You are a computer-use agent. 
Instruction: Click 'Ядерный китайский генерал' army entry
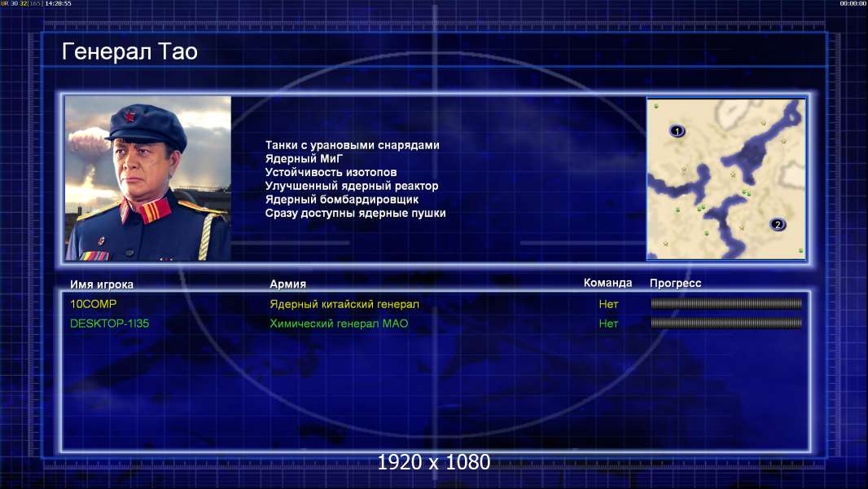[x=344, y=304]
